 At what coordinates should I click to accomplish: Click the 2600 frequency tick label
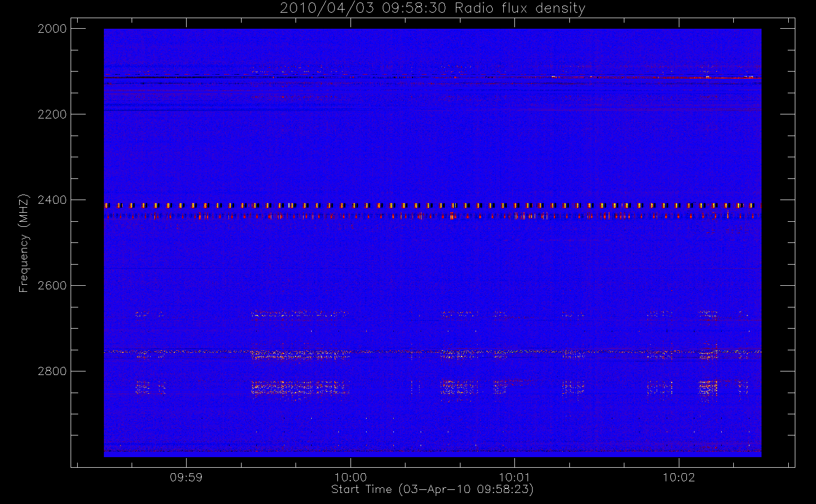click(x=52, y=286)
